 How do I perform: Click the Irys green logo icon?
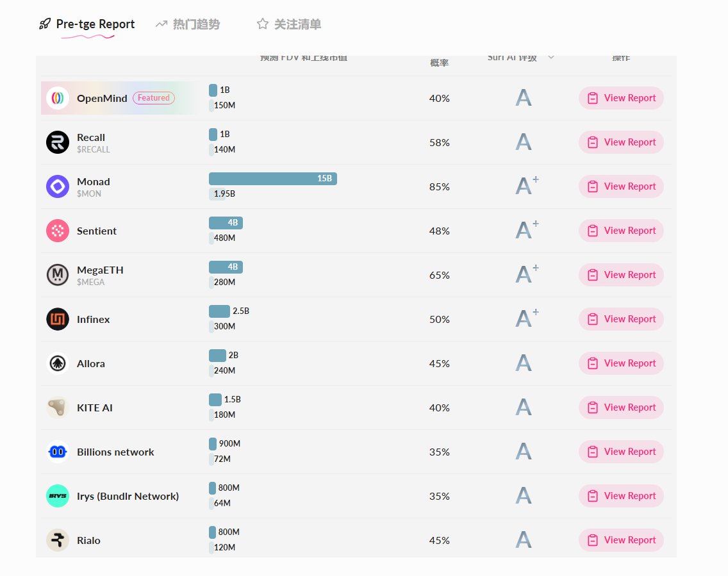[58, 496]
